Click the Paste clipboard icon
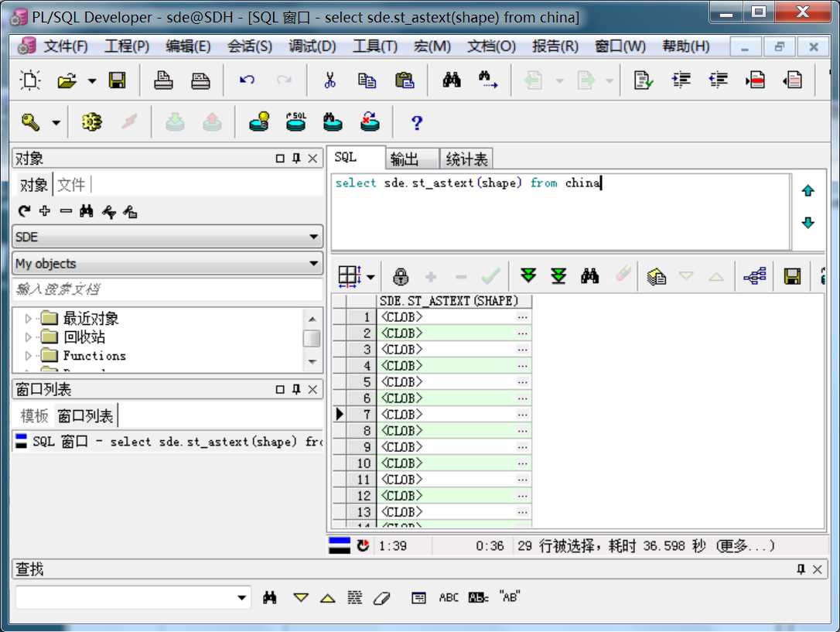840x632 pixels. [405, 80]
